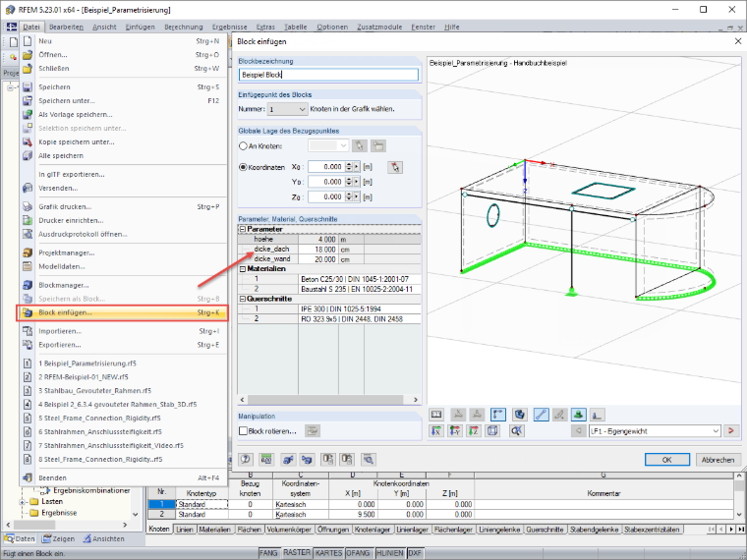Click Abbrechen button
Screen dimensions: 747x560
pos(718,460)
